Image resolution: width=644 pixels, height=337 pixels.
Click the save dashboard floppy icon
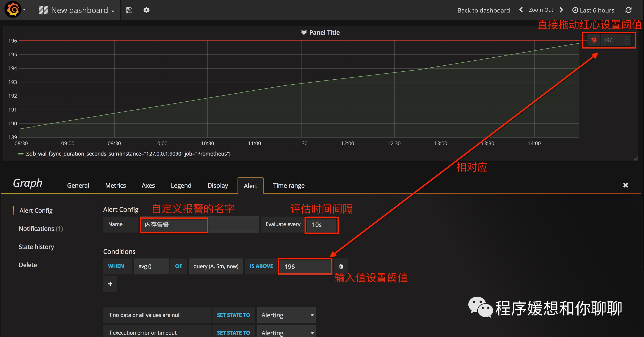tap(129, 10)
